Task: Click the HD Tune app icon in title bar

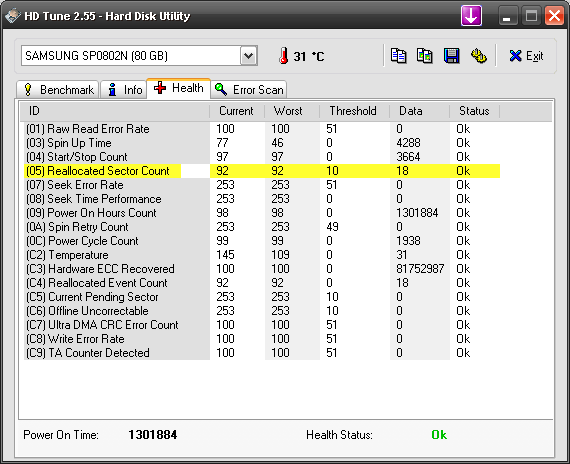Action: 12,16
